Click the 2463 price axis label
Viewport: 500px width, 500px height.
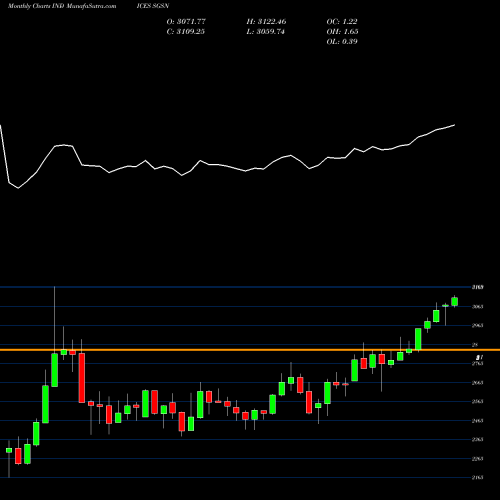[477, 421]
